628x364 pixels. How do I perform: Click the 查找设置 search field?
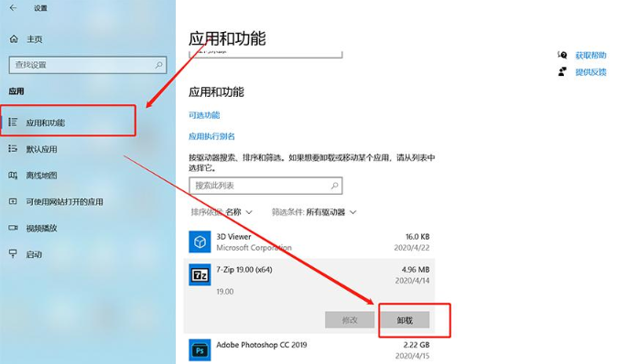(x=88, y=65)
